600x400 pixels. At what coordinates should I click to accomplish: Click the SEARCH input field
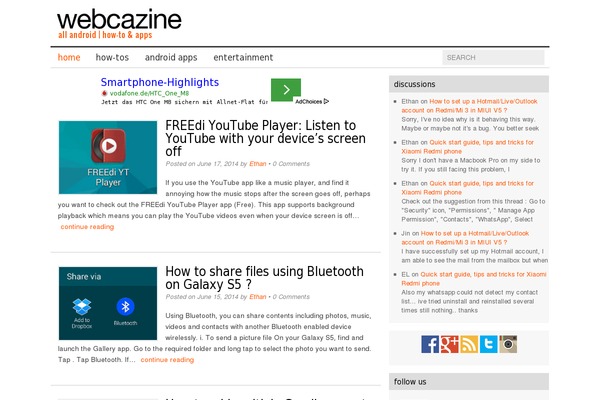pos(493,57)
